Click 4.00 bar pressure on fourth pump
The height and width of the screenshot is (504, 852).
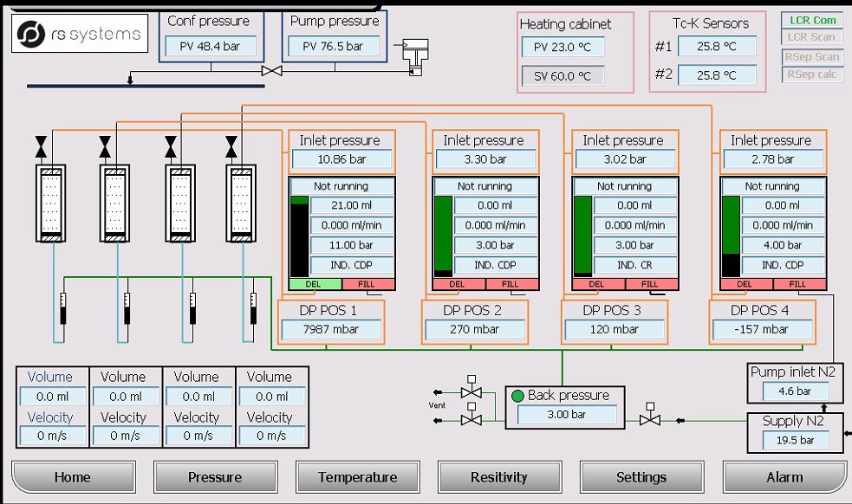(783, 245)
